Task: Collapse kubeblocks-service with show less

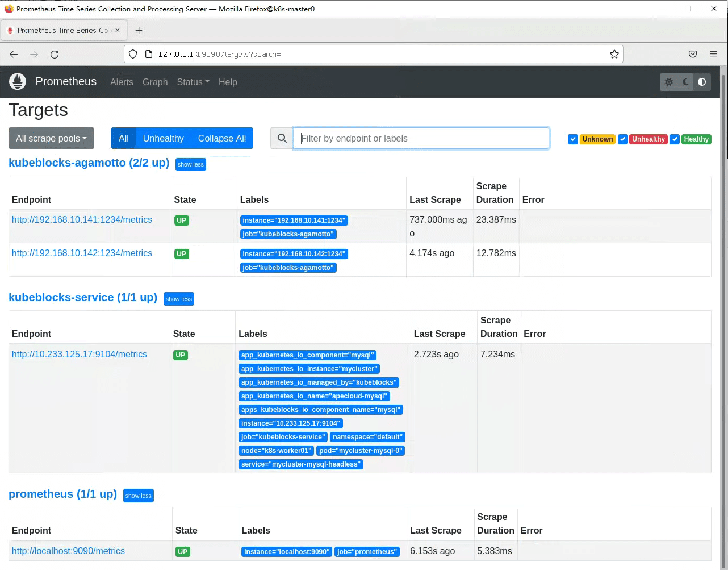Action: [179, 299]
